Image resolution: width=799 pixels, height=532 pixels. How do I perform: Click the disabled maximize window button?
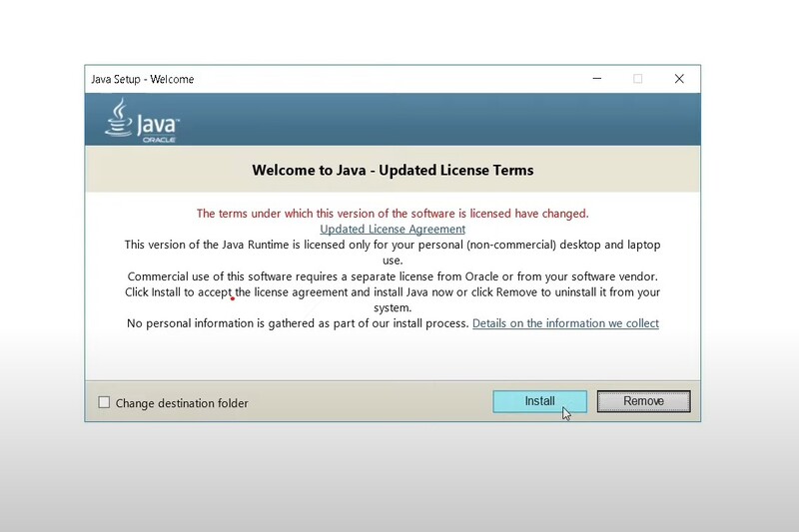pos(637,79)
